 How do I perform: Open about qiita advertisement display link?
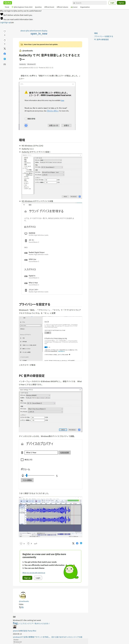pyautogui.click(x=34, y=31)
